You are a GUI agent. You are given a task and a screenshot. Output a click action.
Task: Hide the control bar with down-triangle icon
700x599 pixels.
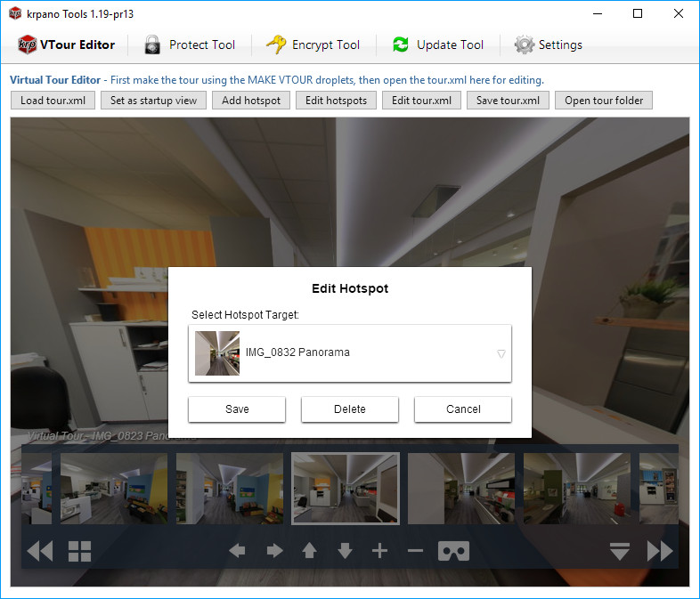click(620, 551)
